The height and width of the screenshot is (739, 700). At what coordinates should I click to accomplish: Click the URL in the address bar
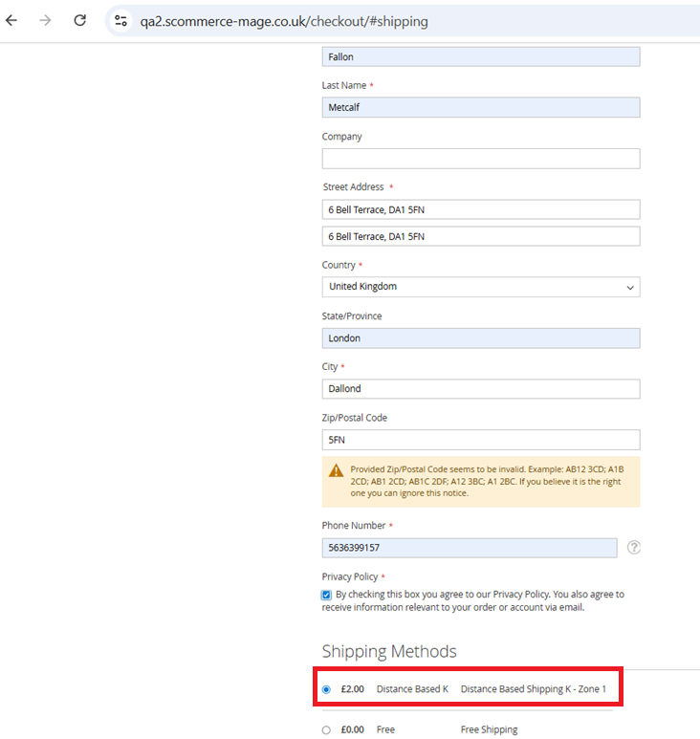(284, 21)
